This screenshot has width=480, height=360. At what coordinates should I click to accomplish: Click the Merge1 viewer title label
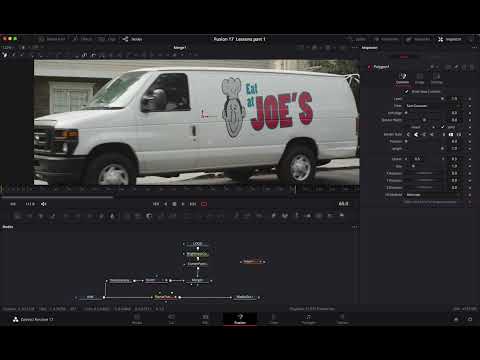coord(180,48)
